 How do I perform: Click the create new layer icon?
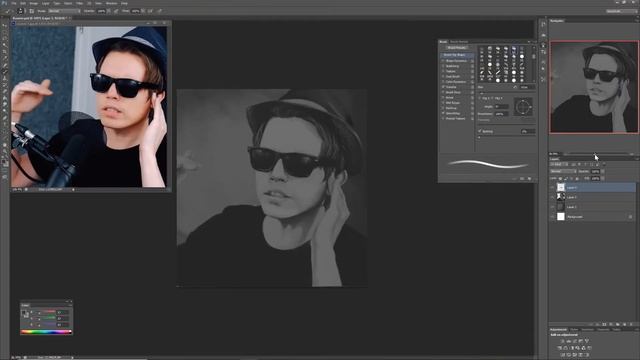(x=624, y=324)
